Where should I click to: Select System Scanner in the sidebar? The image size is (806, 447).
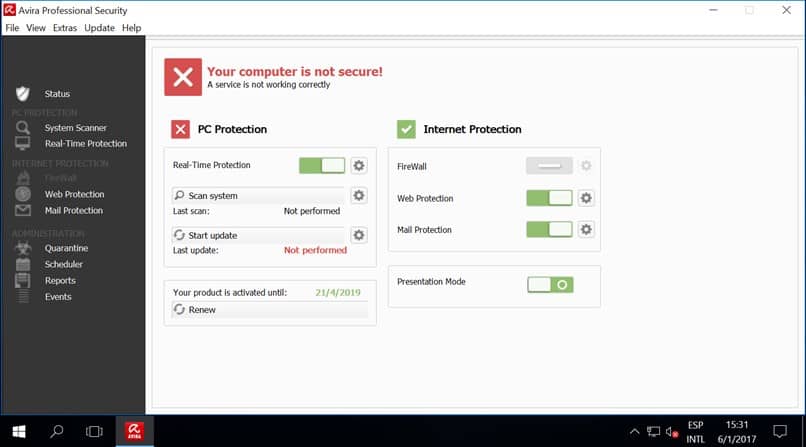point(76,127)
